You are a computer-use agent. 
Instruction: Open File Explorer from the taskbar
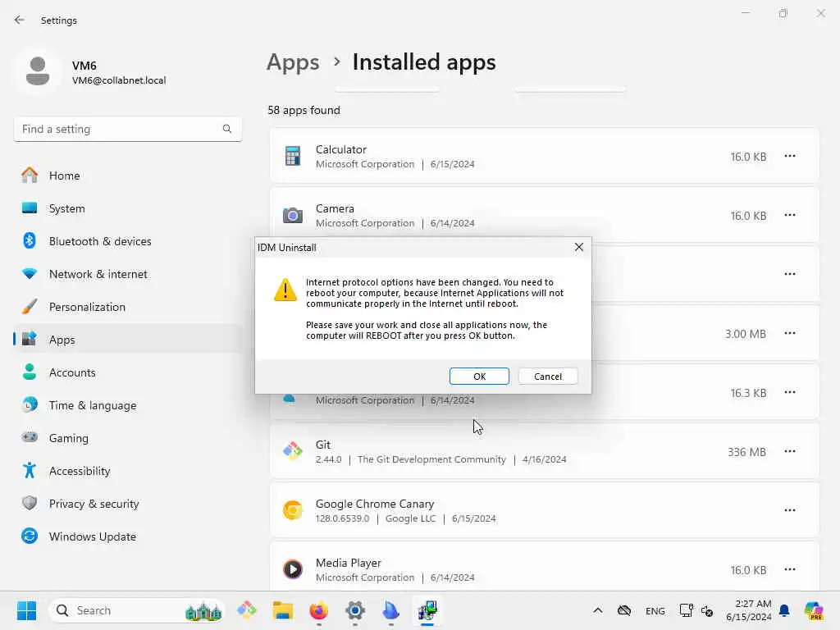pos(282,610)
